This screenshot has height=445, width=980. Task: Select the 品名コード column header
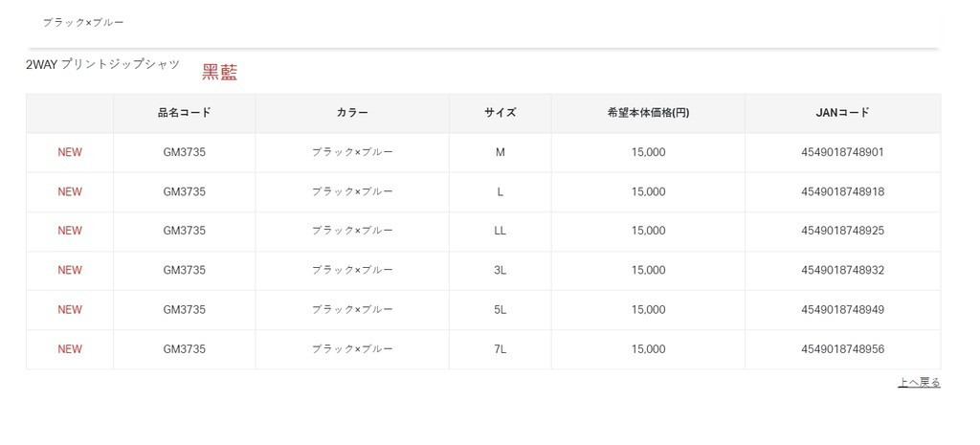185,113
